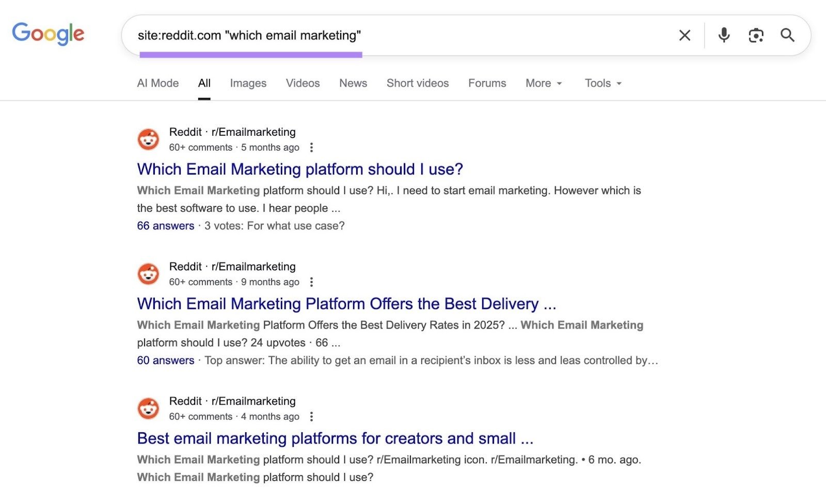The image size is (826, 504).
Task: Switch to the Images tab
Action: click(248, 83)
